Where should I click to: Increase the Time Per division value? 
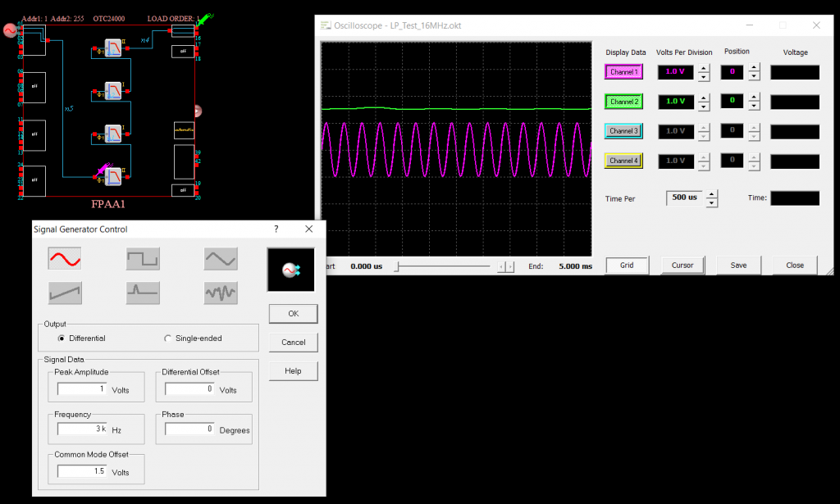[x=712, y=193]
